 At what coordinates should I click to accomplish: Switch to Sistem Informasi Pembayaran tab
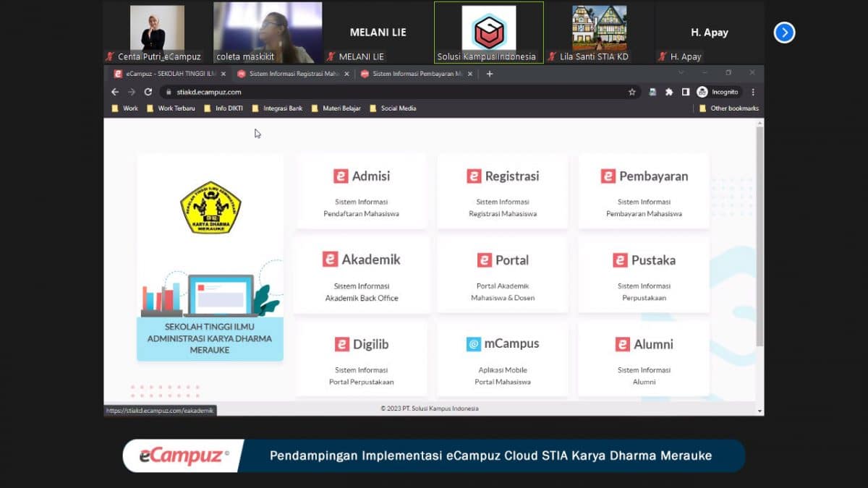(x=418, y=74)
